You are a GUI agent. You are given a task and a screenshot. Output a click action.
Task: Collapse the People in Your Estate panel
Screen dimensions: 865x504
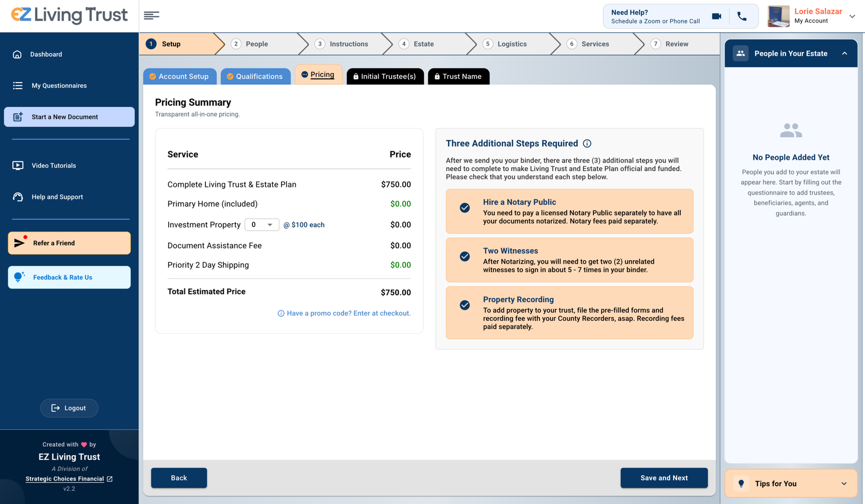point(844,53)
